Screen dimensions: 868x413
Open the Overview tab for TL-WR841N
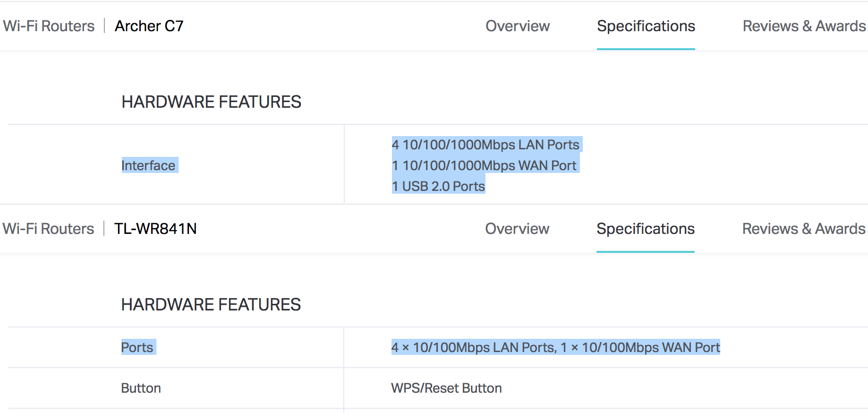[517, 229]
